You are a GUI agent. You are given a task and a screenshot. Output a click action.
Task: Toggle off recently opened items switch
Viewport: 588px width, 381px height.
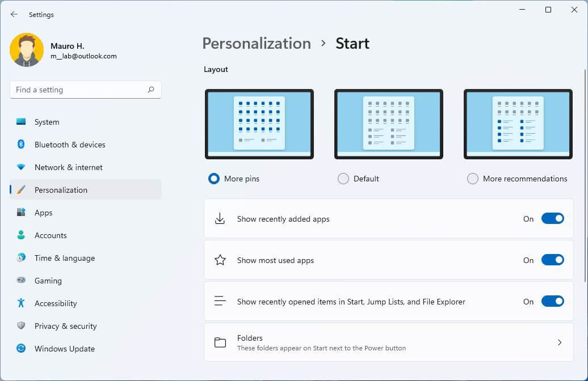point(552,302)
